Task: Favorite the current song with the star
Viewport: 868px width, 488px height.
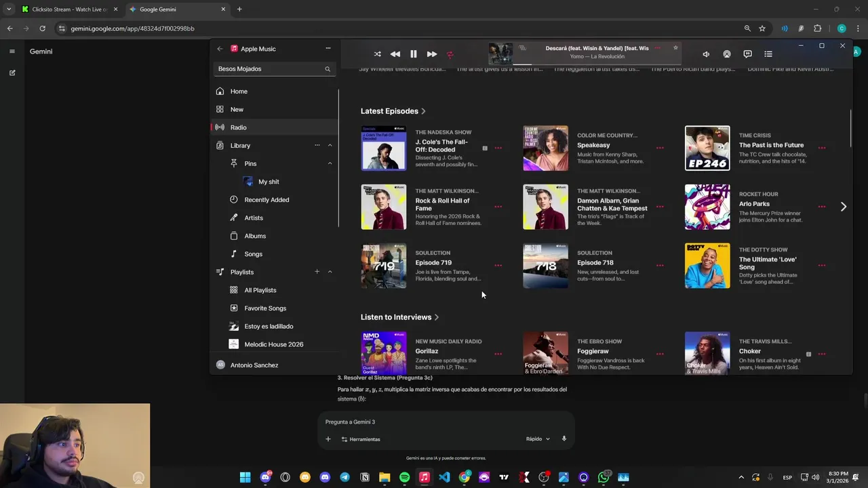Action: pyautogui.click(x=675, y=47)
